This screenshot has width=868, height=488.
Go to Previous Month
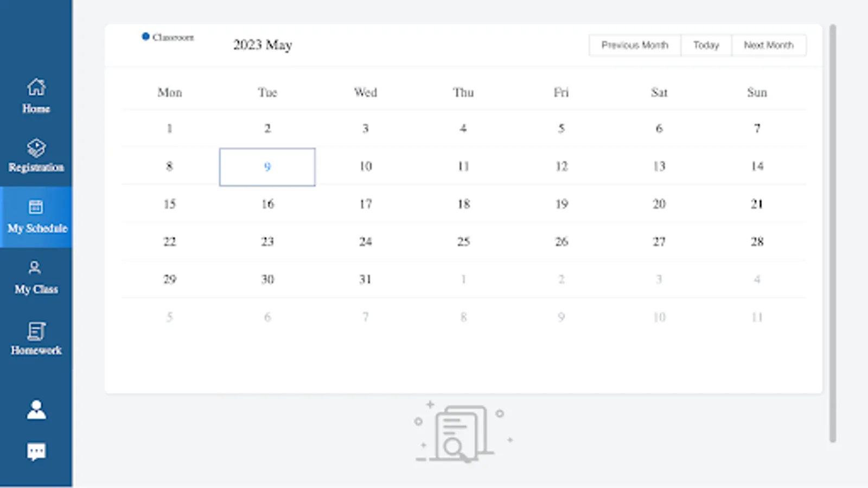(635, 45)
